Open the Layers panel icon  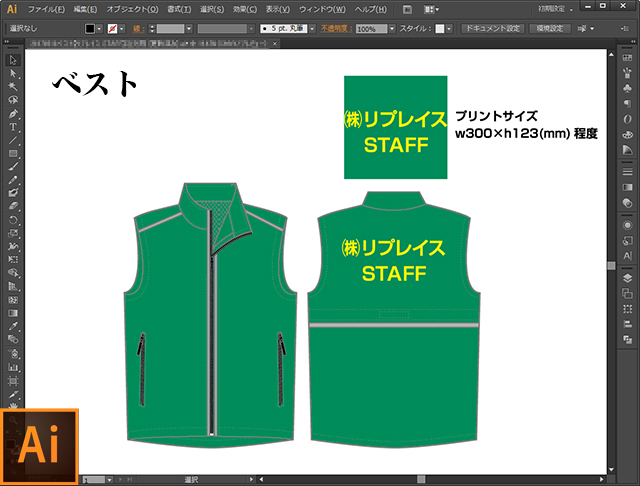coord(627,278)
